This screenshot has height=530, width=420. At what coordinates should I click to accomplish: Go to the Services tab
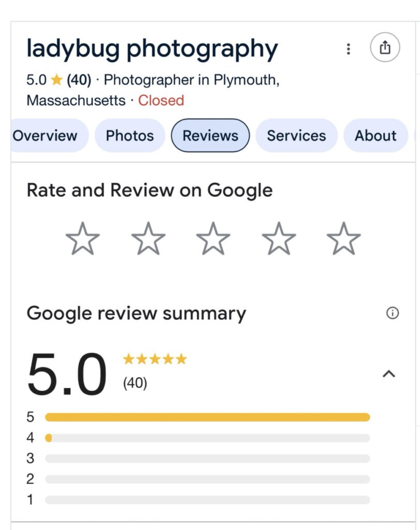296,136
